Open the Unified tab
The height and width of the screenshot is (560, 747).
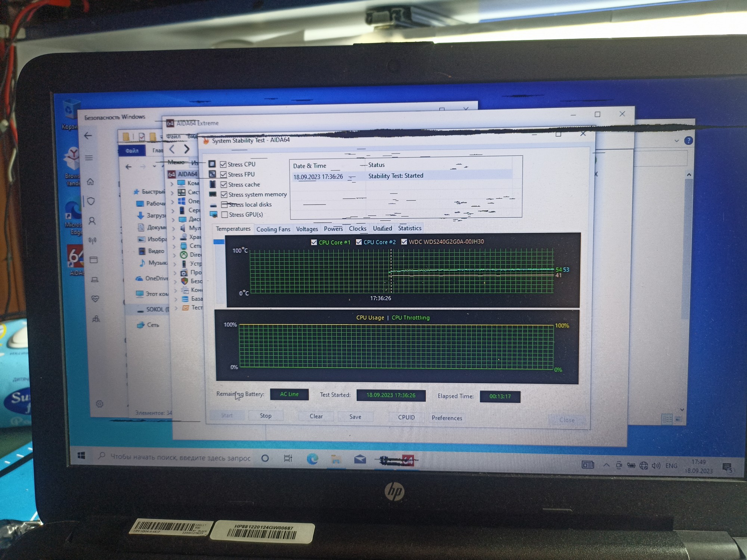click(x=382, y=228)
